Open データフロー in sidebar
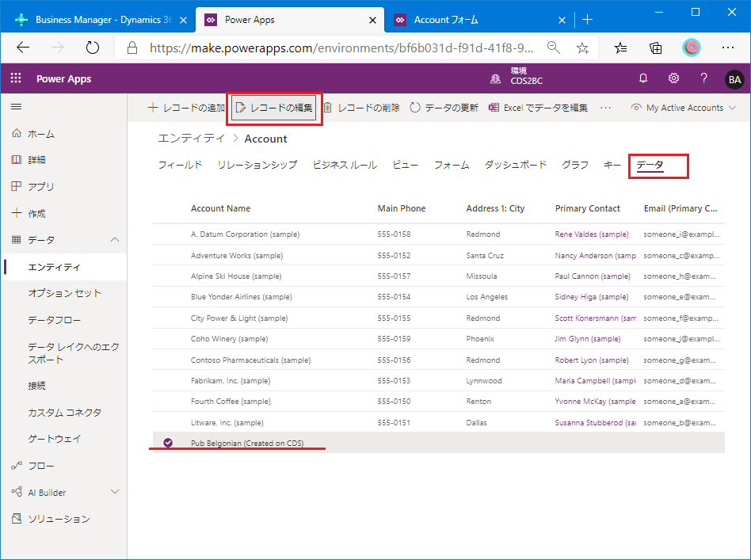 (54, 319)
